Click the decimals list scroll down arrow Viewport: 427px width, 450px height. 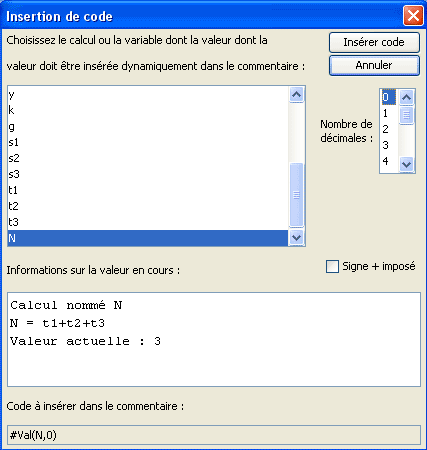pyautogui.click(x=406, y=164)
